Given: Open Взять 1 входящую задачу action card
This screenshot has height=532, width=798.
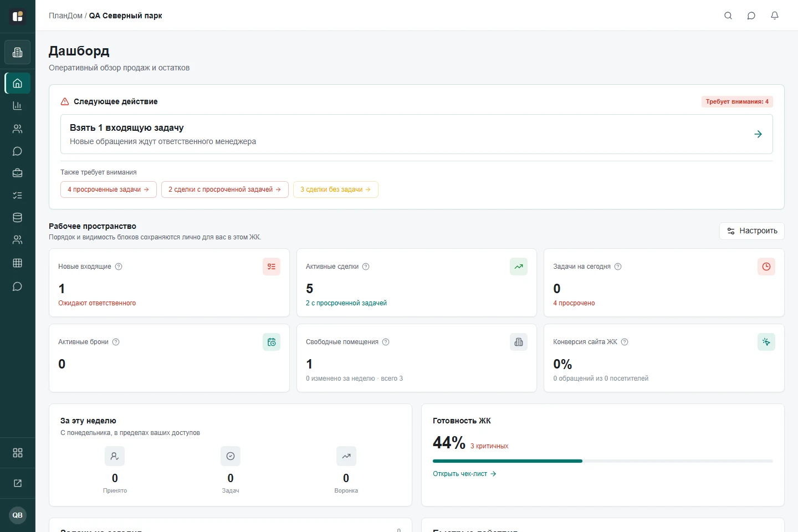Looking at the screenshot, I should (417, 134).
